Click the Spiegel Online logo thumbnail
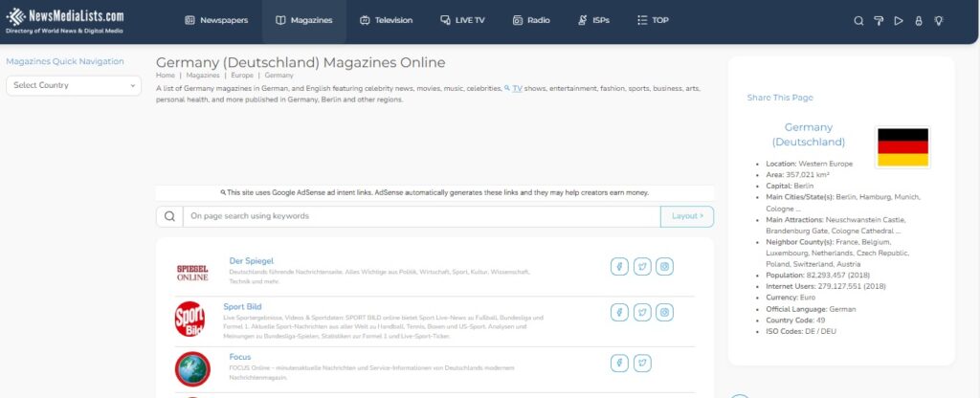Screen dimensions: 980x398 192,273
